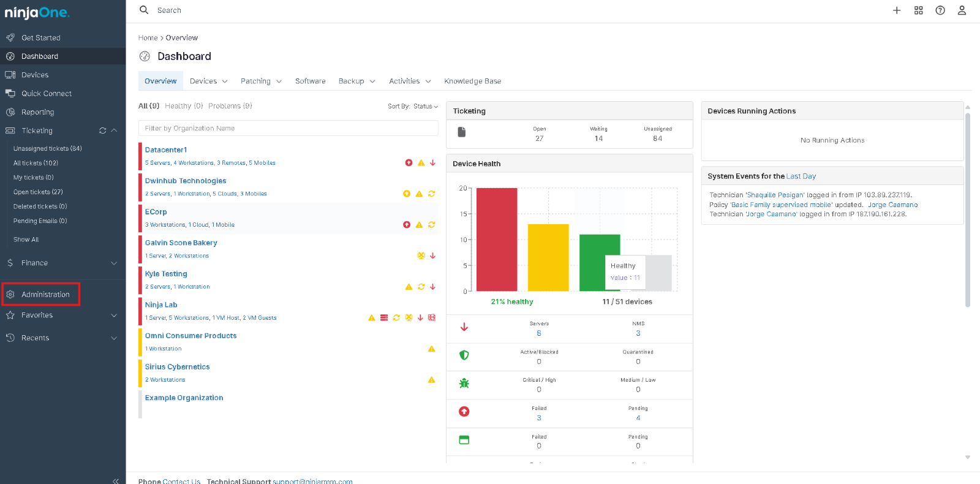The image size is (980, 484).
Task: Click the red bar in Device Health chart
Action: click(497, 240)
